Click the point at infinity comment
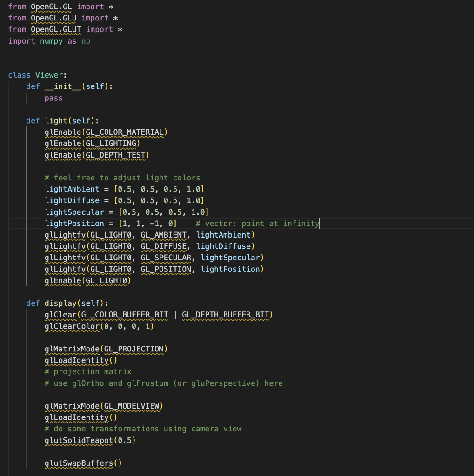474x476 pixels. [x=257, y=224]
